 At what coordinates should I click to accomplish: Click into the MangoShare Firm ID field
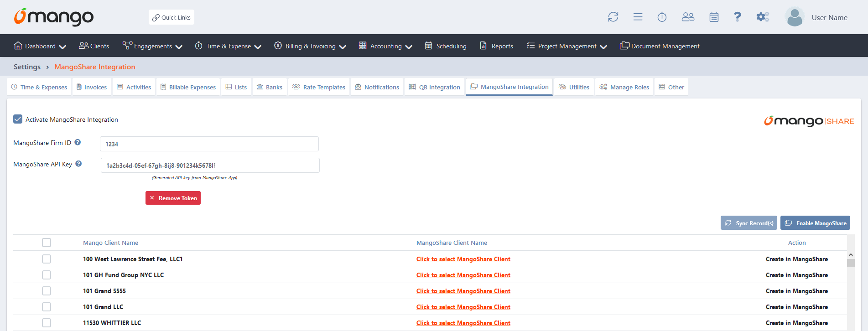pos(209,144)
